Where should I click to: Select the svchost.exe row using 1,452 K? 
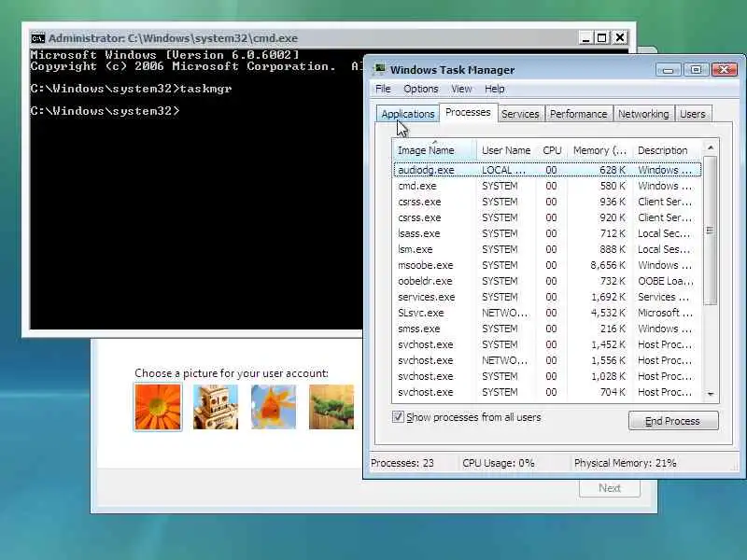pyautogui.click(x=547, y=344)
